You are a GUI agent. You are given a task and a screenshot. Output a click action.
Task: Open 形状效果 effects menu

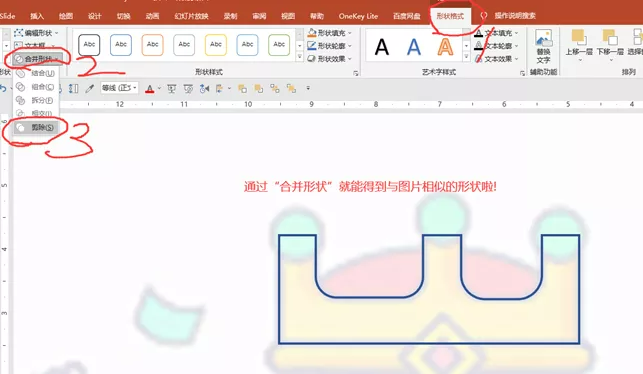[x=330, y=59]
